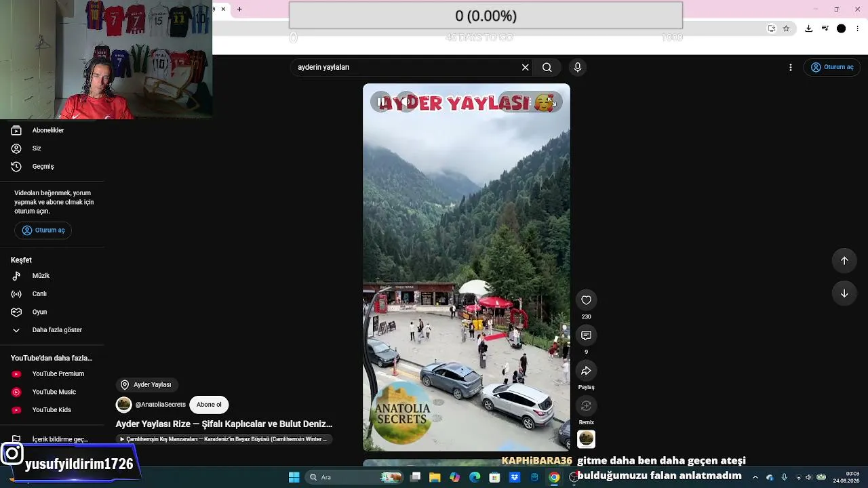868x488 pixels.
Task: Open the short's sound thumbnail
Action: pos(587,439)
